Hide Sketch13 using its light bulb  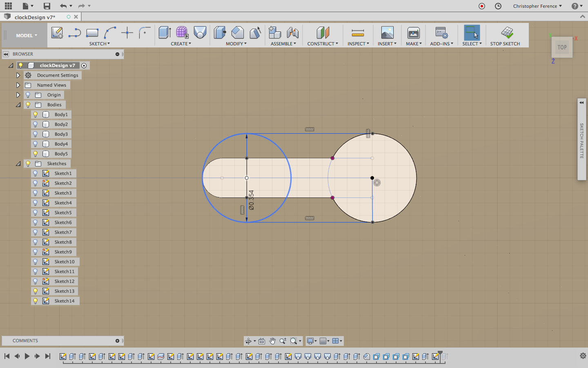click(36, 291)
